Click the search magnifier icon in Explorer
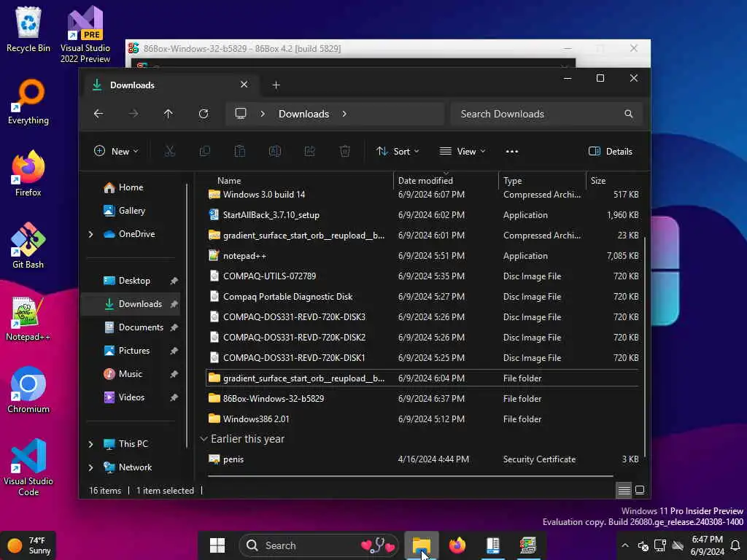 pyautogui.click(x=629, y=114)
